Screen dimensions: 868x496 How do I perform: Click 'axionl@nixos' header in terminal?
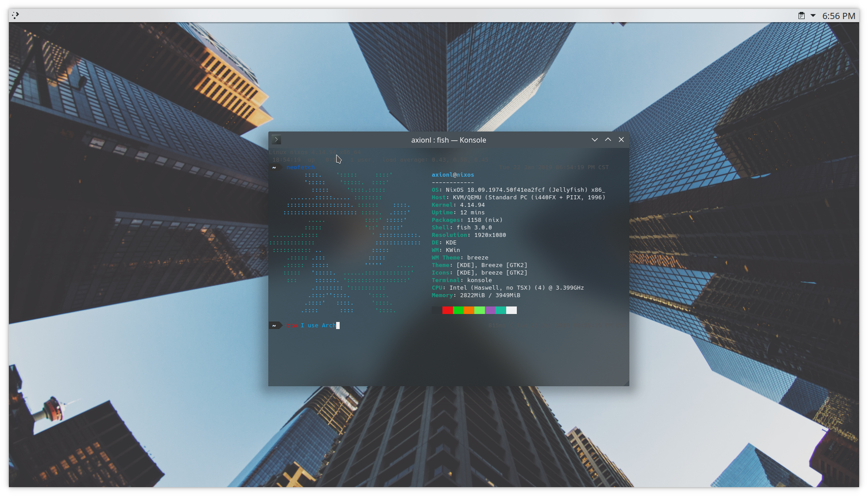click(x=453, y=175)
